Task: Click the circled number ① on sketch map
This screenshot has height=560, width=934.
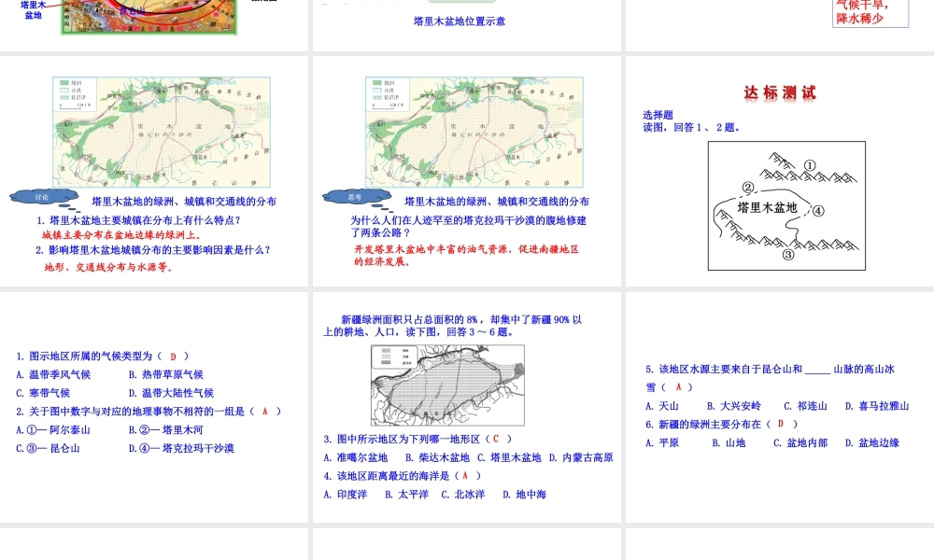Action: tap(810, 165)
